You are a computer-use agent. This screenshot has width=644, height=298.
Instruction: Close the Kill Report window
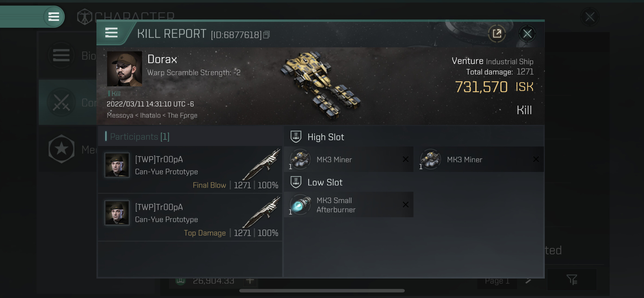527,33
